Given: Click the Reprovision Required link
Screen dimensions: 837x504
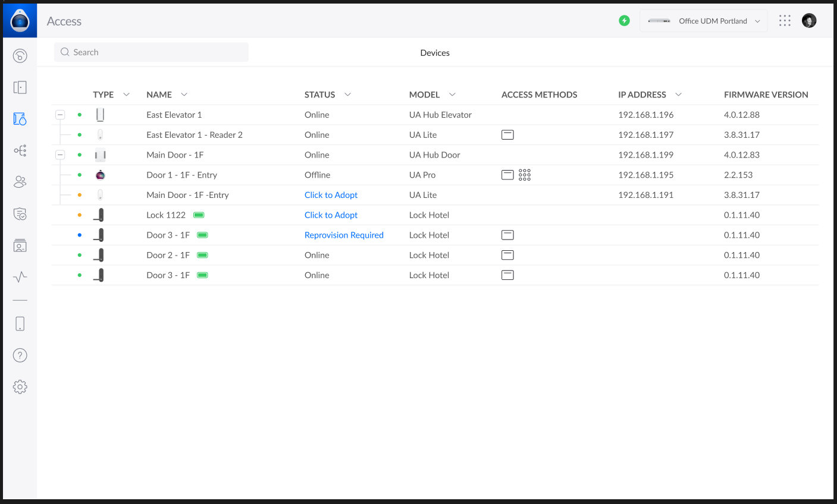Looking at the screenshot, I should point(344,235).
